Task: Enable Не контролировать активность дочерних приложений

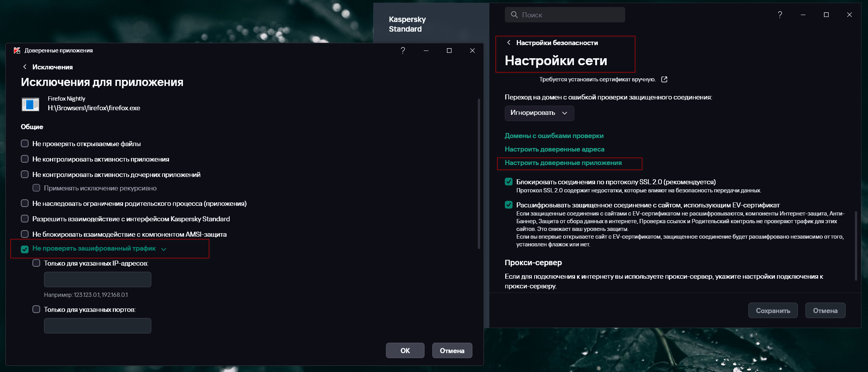Action: coord(25,174)
